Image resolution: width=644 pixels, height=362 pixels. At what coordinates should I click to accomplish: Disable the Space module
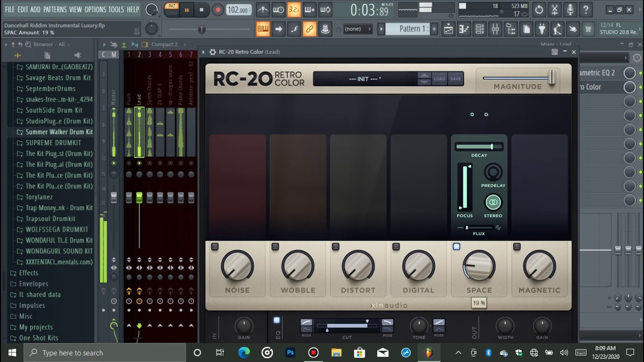pos(456,246)
